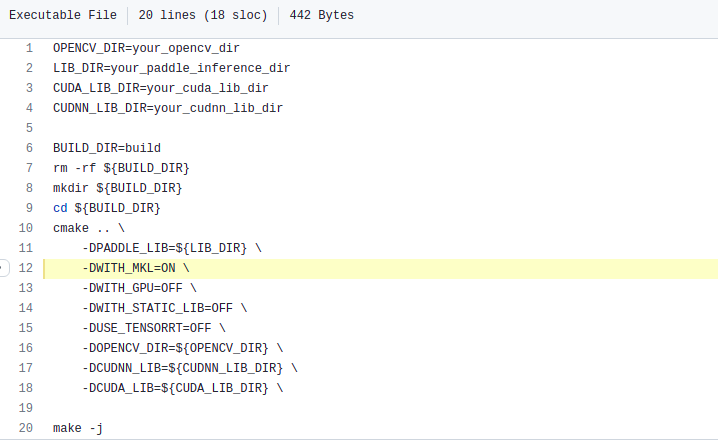This screenshot has height=443, width=718.
Task: Click the Executable File label
Action: (63, 15)
